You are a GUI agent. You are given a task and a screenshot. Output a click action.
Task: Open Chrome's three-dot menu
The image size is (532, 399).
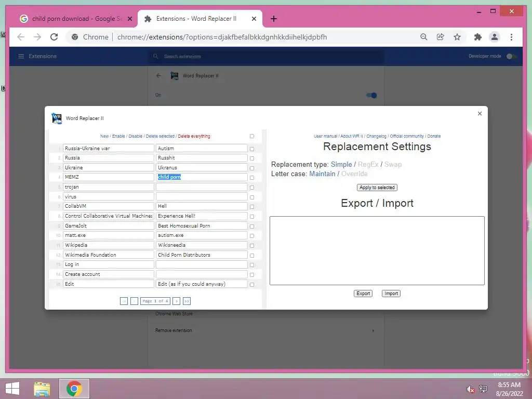click(511, 37)
